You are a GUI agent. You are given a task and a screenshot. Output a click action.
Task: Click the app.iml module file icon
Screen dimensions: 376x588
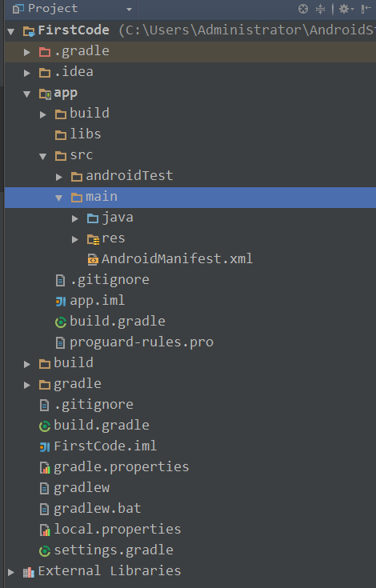(x=60, y=301)
